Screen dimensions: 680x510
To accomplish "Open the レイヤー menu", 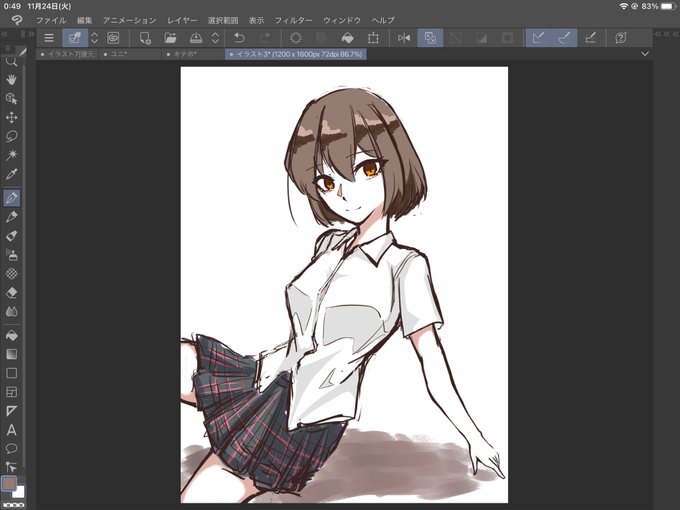I will click(182, 20).
